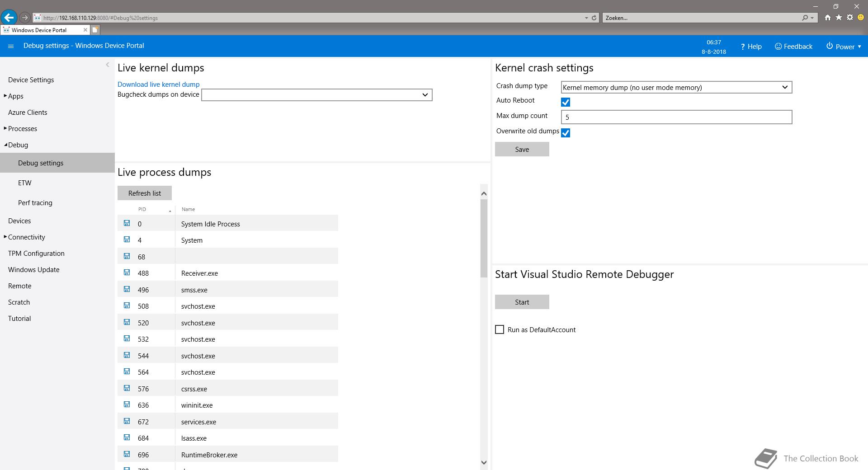Open browser favorites star
This screenshot has height=470, width=868.
point(839,18)
